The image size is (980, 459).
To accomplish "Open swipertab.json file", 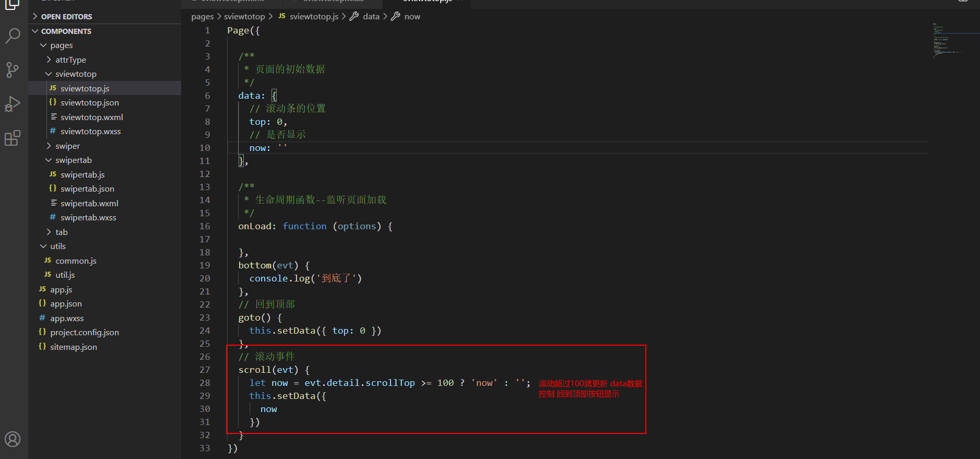I will click(104, 189).
